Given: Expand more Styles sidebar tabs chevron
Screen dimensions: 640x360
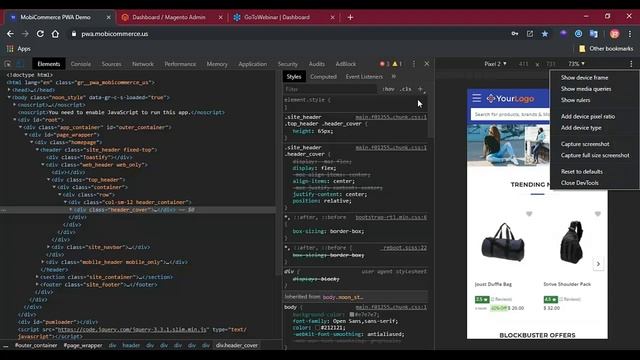Looking at the screenshot, I should click(394, 76).
